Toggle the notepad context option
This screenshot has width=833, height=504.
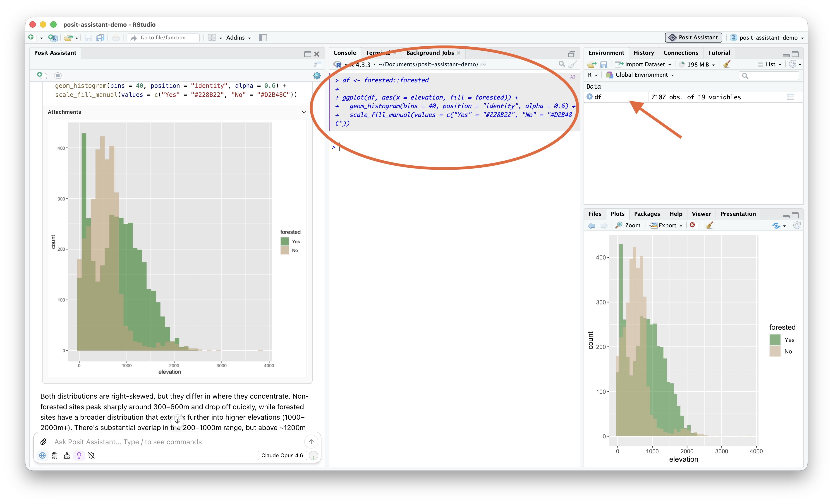point(55,455)
